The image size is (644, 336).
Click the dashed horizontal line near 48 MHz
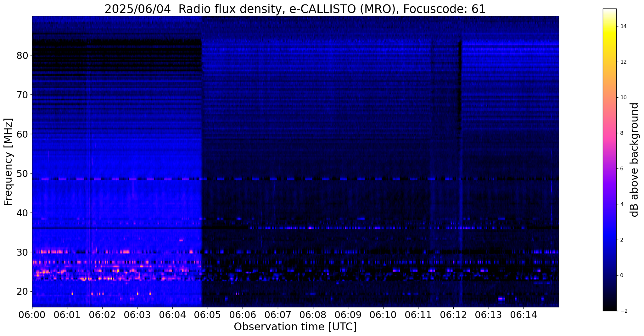[x=295, y=179]
